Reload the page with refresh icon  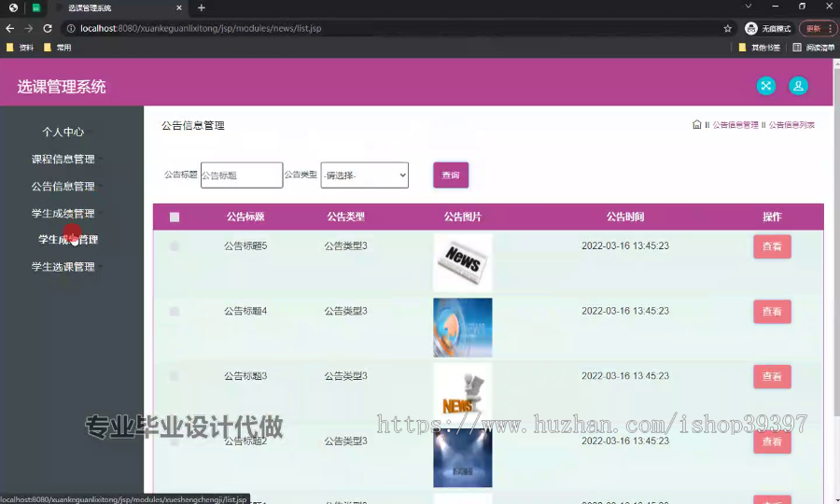tap(48, 28)
